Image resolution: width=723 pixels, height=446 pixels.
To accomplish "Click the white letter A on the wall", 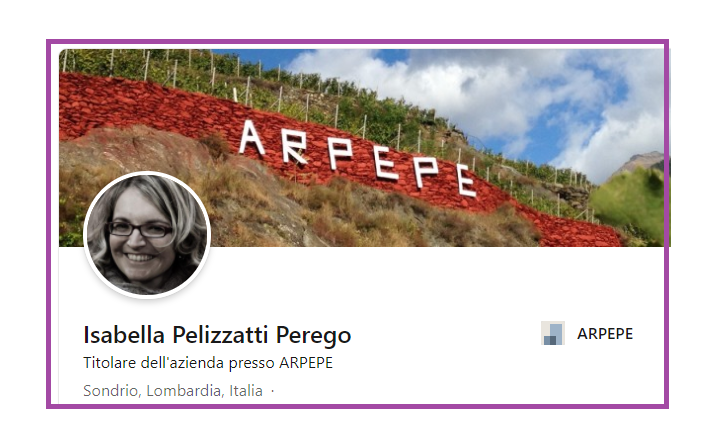I will (x=252, y=137).
